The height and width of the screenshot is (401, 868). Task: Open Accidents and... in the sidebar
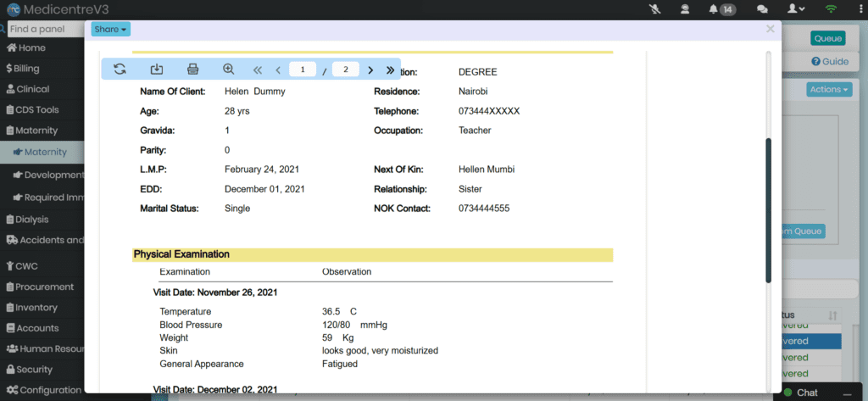[45, 240]
